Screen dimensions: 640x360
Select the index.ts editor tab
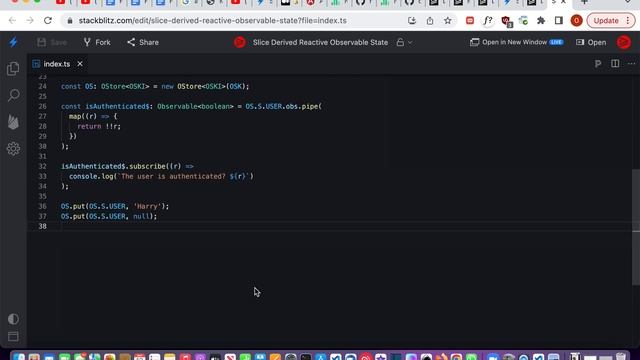pos(57,64)
